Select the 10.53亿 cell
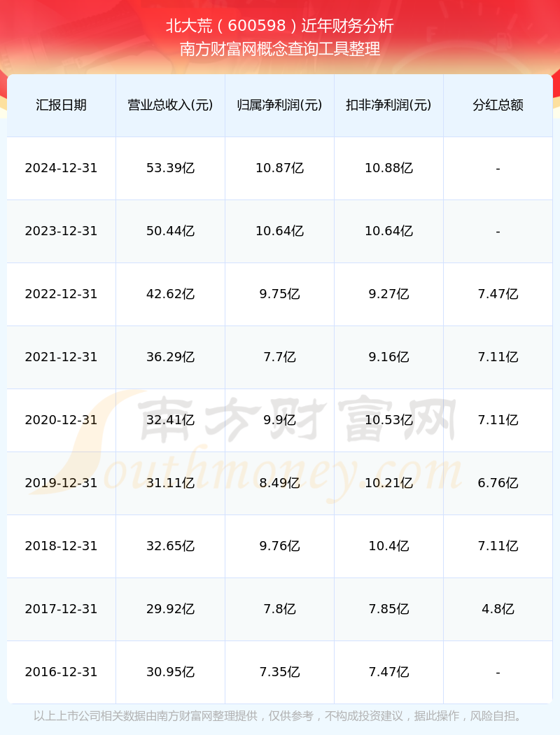The width and height of the screenshot is (560, 735). click(x=389, y=420)
